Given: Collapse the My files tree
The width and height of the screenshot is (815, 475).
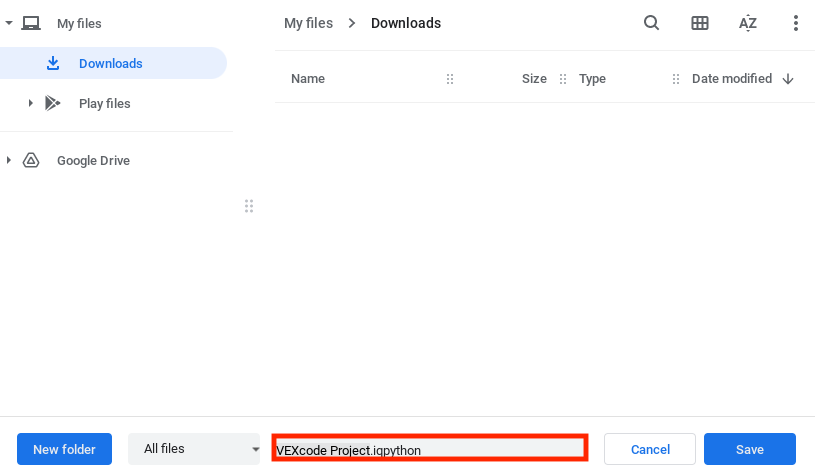Looking at the screenshot, I should tap(9, 23).
